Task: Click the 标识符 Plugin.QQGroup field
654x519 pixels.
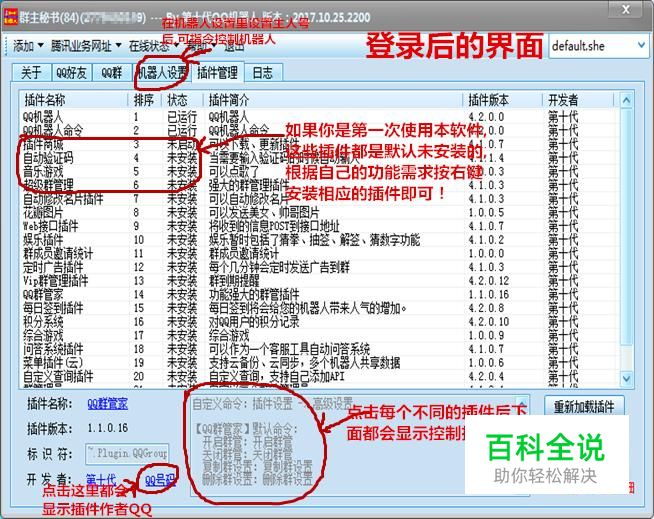Action: [128, 453]
